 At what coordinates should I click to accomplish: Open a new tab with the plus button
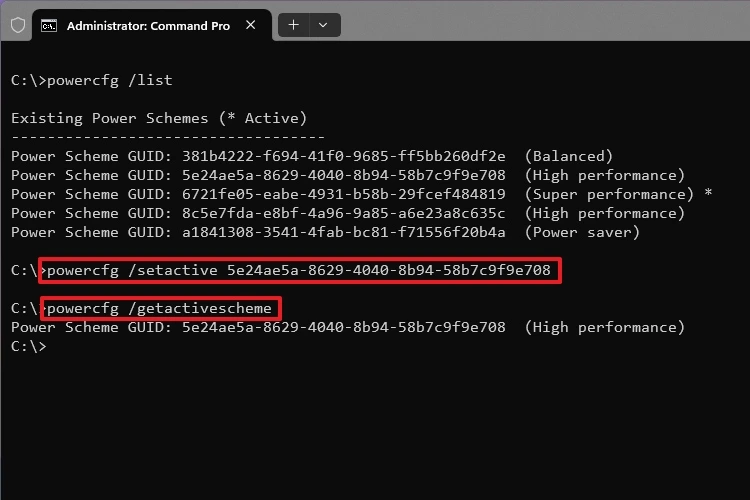294,25
